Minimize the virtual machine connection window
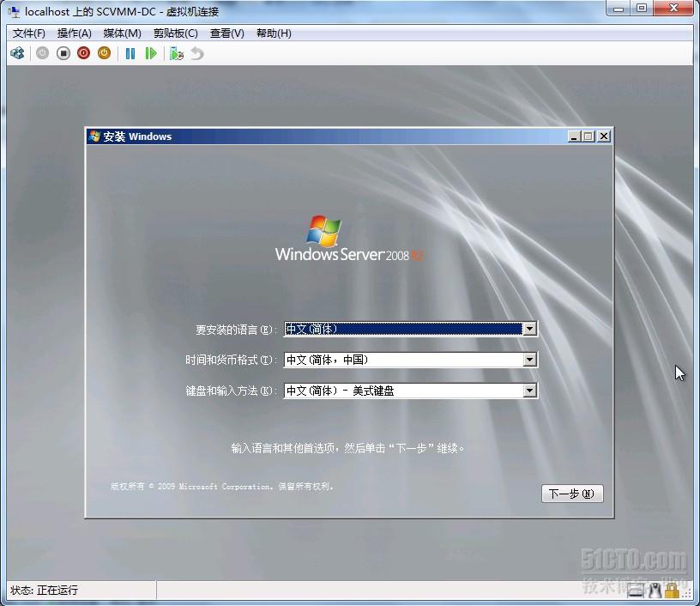The width and height of the screenshot is (700, 606). tap(619, 8)
